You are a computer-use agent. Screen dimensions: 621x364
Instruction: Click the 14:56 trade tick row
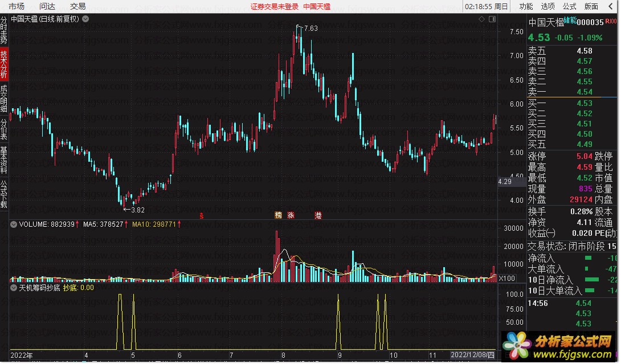(x=572, y=304)
